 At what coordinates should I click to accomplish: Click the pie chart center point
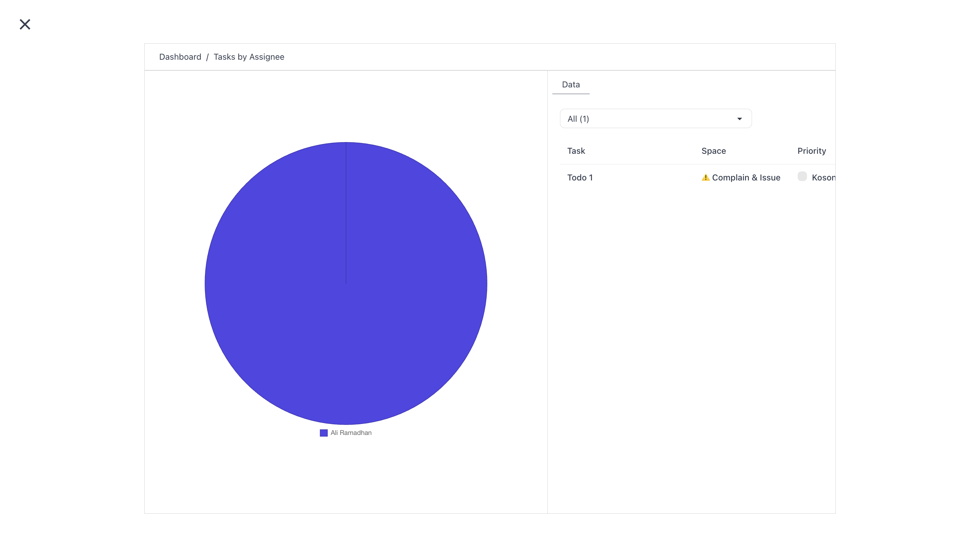click(x=346, y=284)
